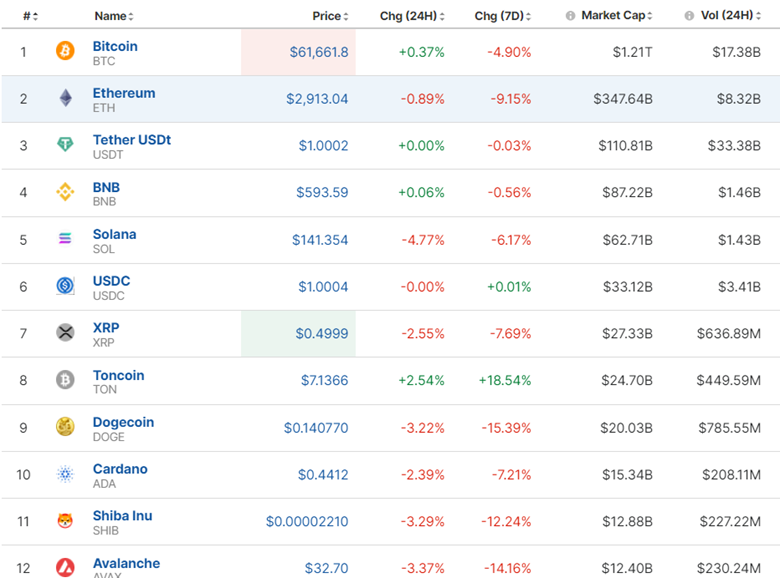The height and width of the screenshot is (578, 780).
Task: Open the Toncoin link
Action: [118, 376]
